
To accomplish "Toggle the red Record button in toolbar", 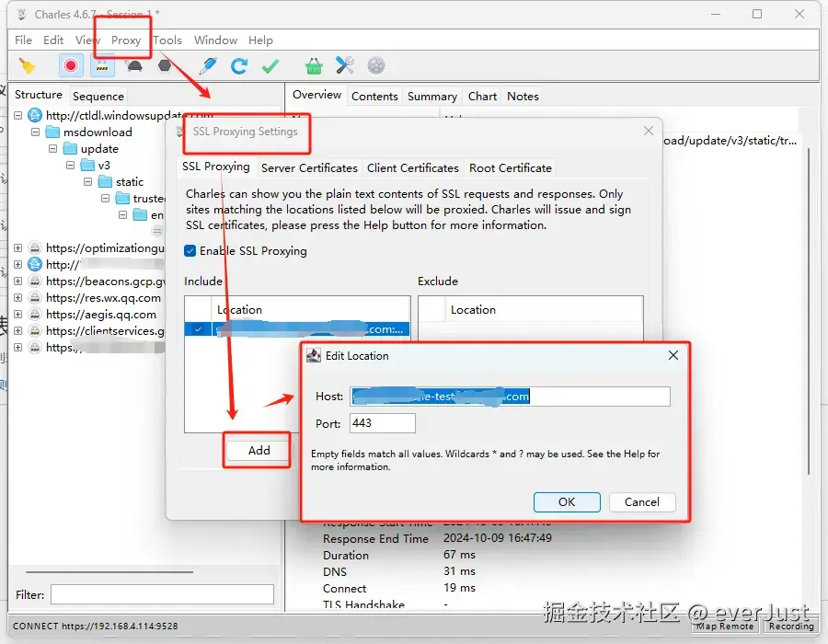I will click(70, 66).
